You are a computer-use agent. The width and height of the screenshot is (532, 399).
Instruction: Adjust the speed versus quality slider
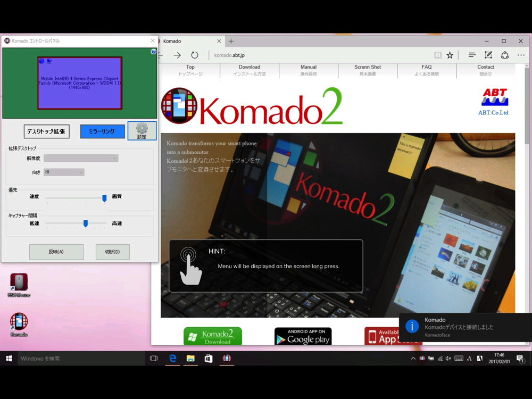pos(104,198)
